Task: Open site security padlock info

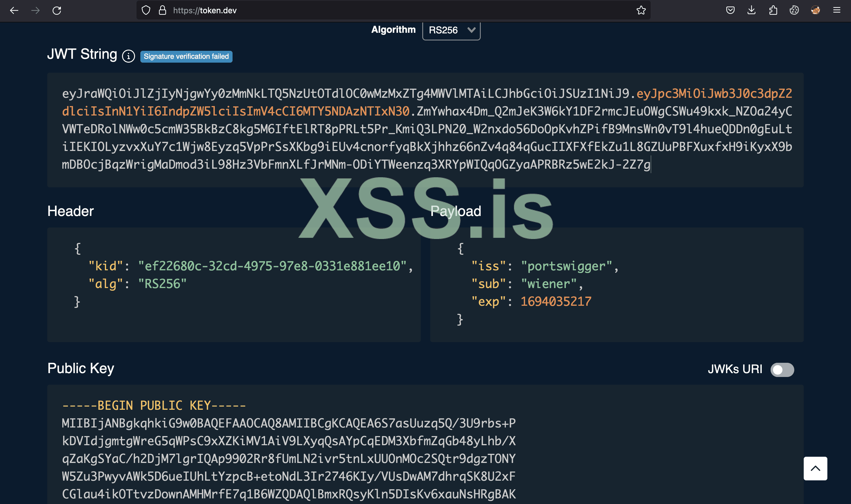Action: click(162, 11)
